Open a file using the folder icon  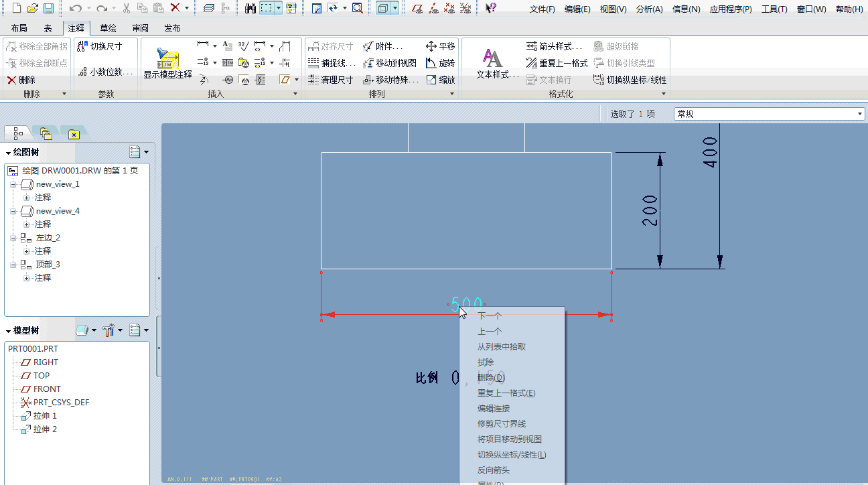point(32,8)
